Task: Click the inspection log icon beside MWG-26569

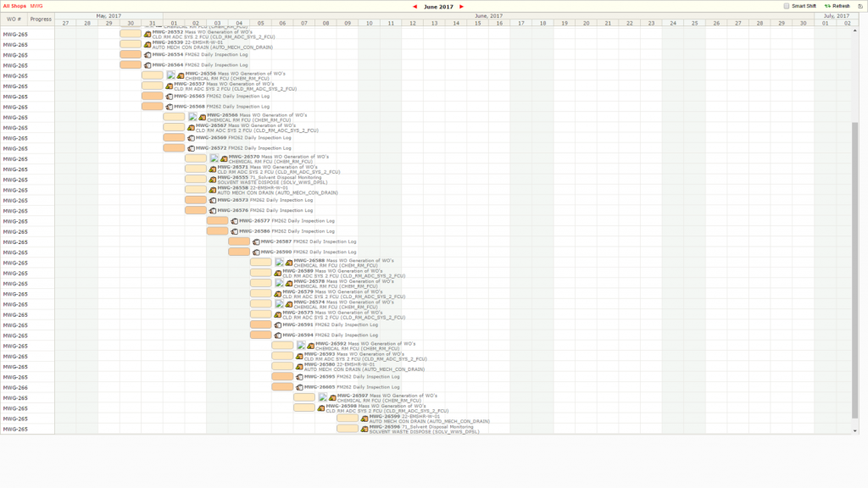Action: [x=191, y=138]
